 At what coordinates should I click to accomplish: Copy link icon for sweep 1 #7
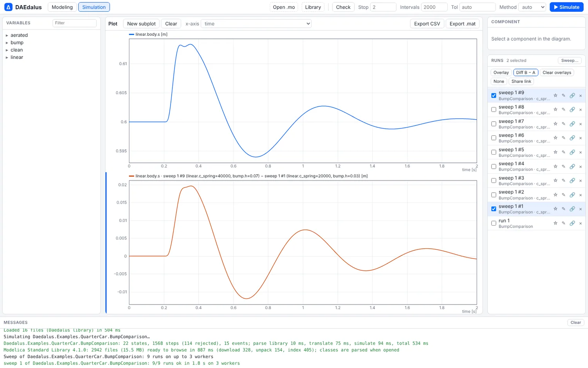572,124
